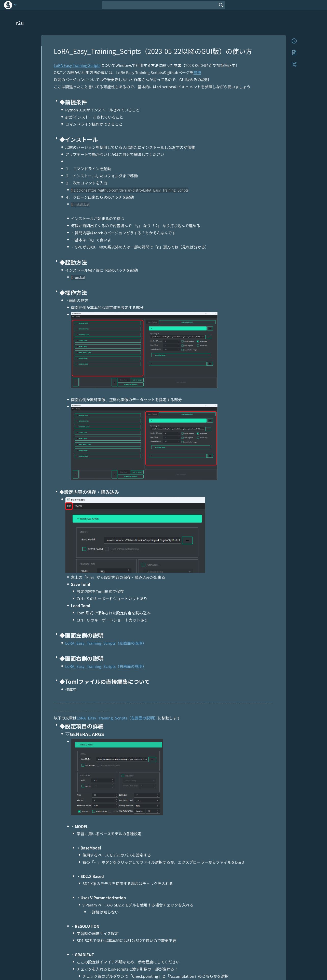Click the ◆インストール heading
Image resolution: width=327 pixels, height=980 pixels.
coord(78,140)
